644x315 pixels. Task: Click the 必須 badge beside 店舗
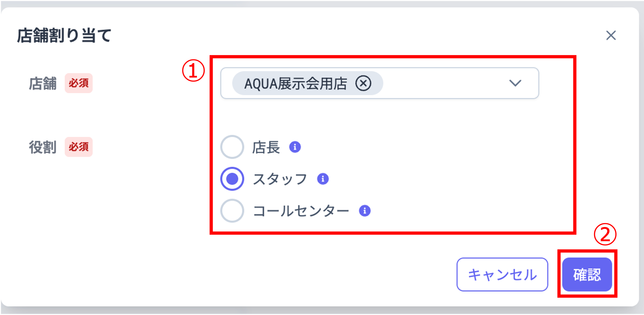point(79,84)
